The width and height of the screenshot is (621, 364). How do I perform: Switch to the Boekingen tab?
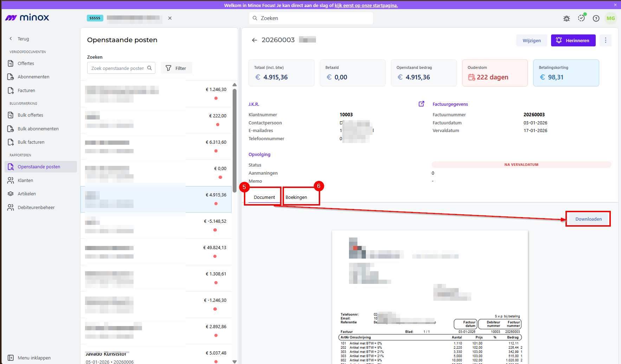click(296, 197)
